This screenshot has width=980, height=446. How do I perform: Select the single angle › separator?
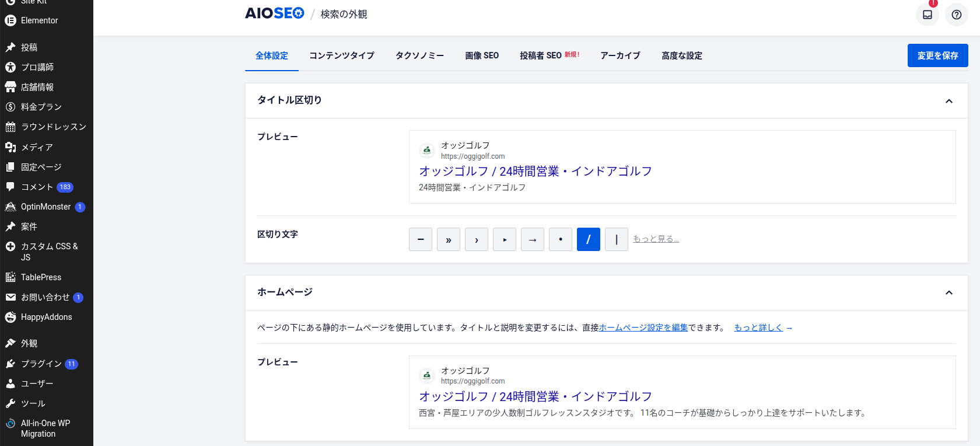click(x=477, y=239)
